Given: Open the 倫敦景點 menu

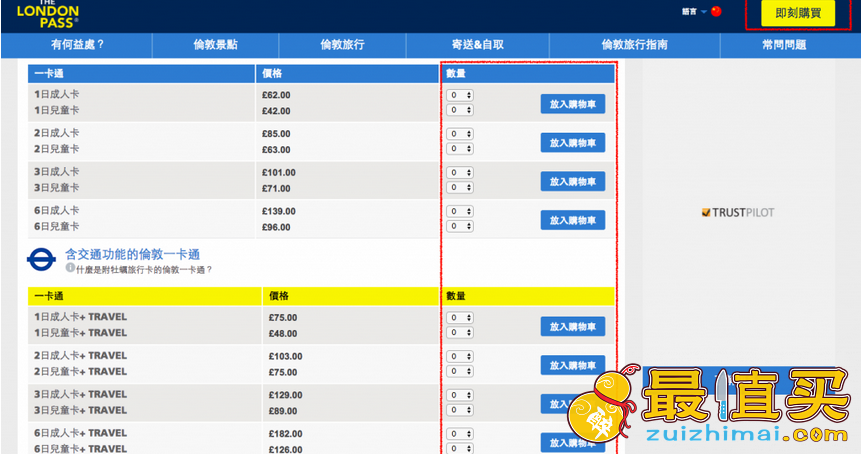Looking at the screenshot, I should [x=215, y=45].
